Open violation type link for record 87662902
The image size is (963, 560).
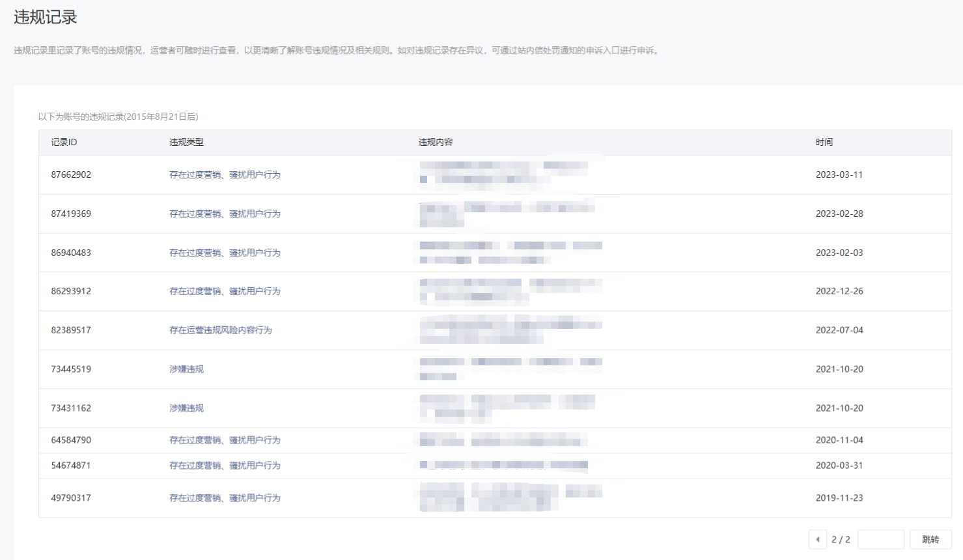[225, 175]
